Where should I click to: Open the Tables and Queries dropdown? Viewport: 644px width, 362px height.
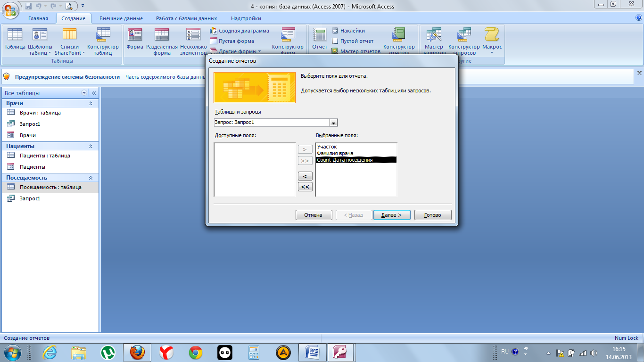point(334,123)
